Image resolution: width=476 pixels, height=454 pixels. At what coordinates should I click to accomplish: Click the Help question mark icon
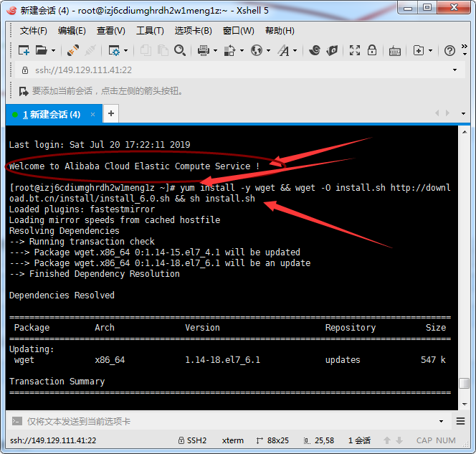[x=449, y=50]
